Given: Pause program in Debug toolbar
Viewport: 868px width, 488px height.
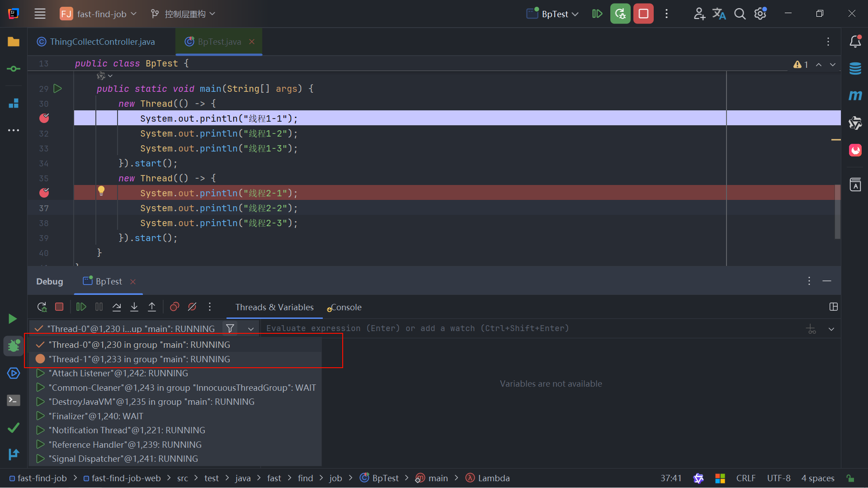Looking at the screenshot, I should tap(99, 307).
